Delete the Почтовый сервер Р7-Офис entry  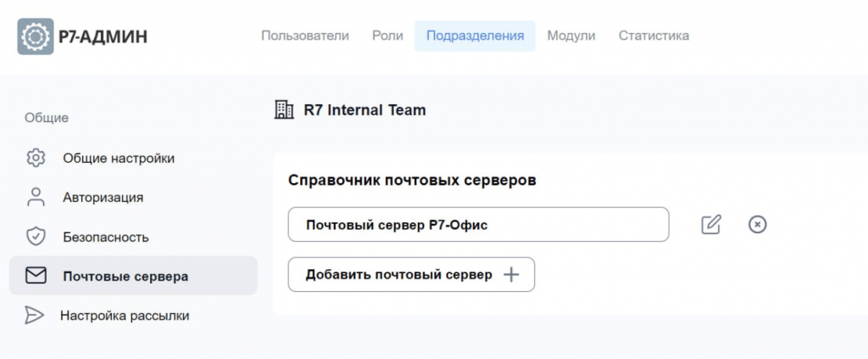point(757,224)
